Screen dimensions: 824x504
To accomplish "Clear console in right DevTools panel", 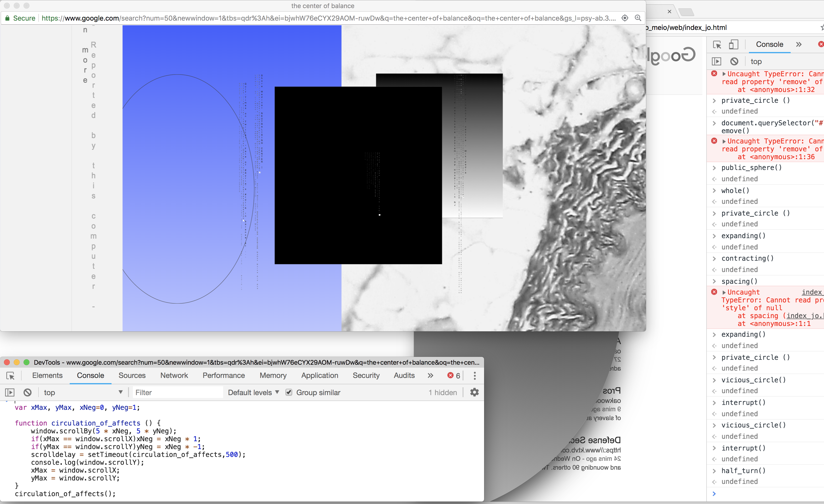I will [x=734, y=61].
